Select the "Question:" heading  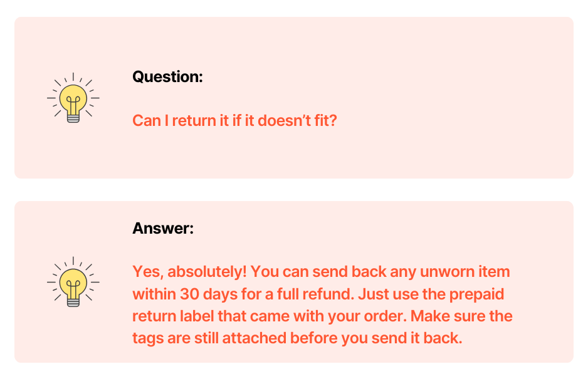167,77
